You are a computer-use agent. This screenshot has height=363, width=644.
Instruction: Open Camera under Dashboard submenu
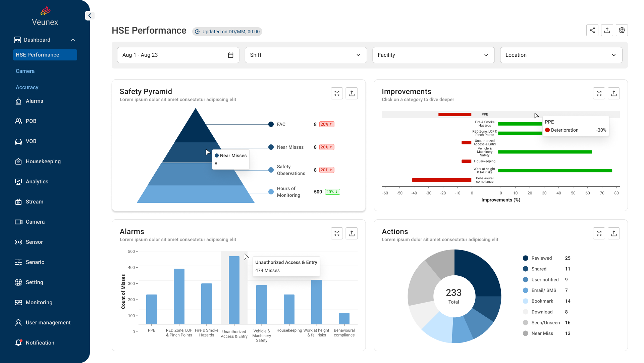pos(25,71)
